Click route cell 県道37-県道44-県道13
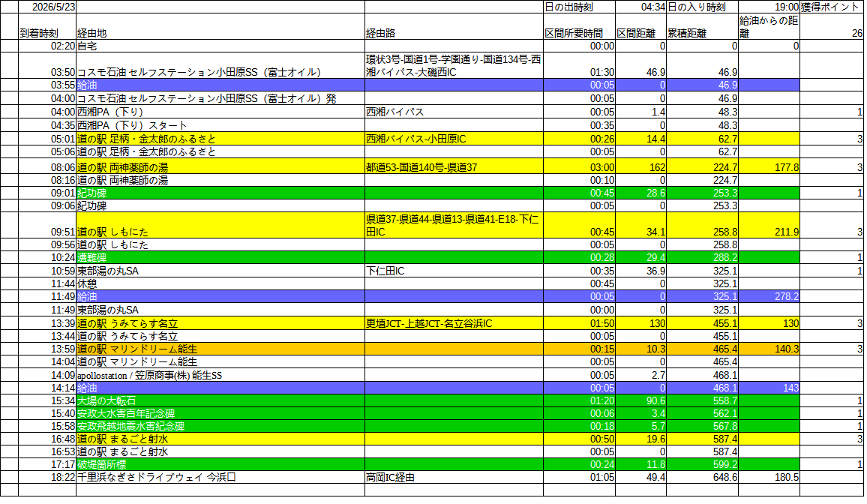Screen dimensions: 867x504 coord(454,226)
